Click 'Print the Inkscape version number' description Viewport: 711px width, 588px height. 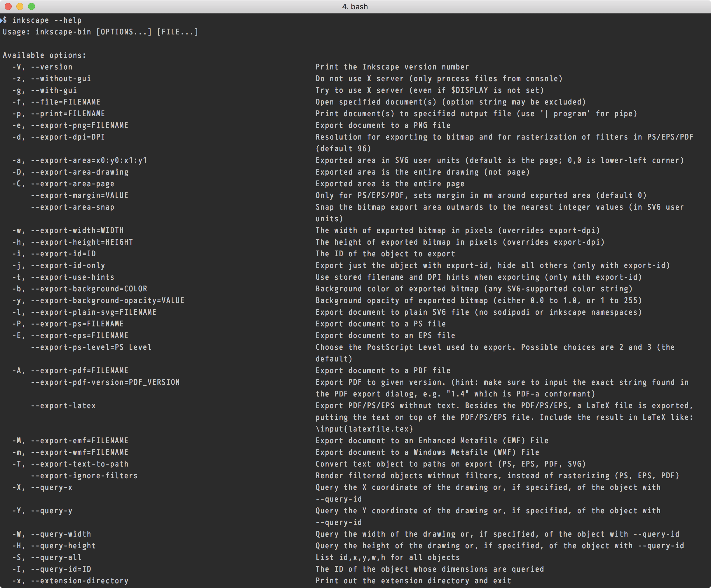click(392, 67)
